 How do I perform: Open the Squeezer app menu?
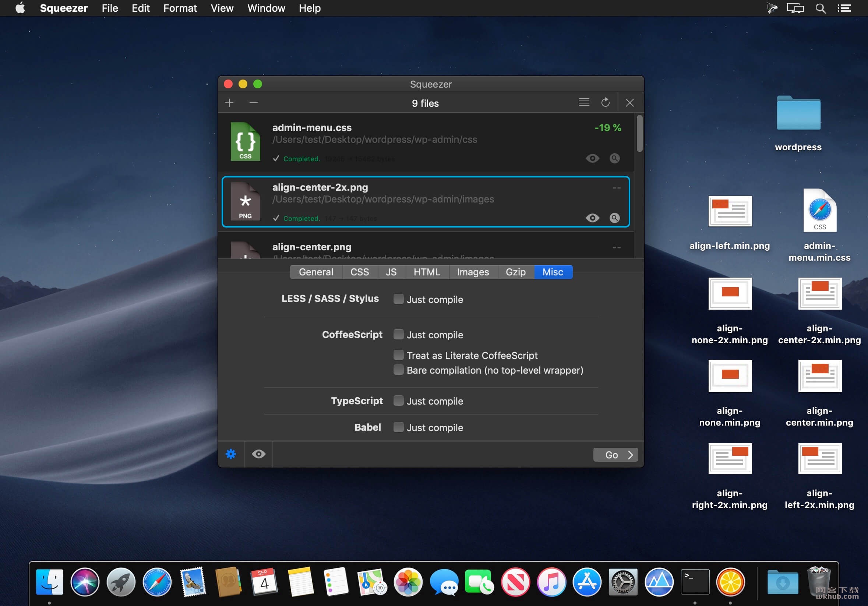point(64,8)
